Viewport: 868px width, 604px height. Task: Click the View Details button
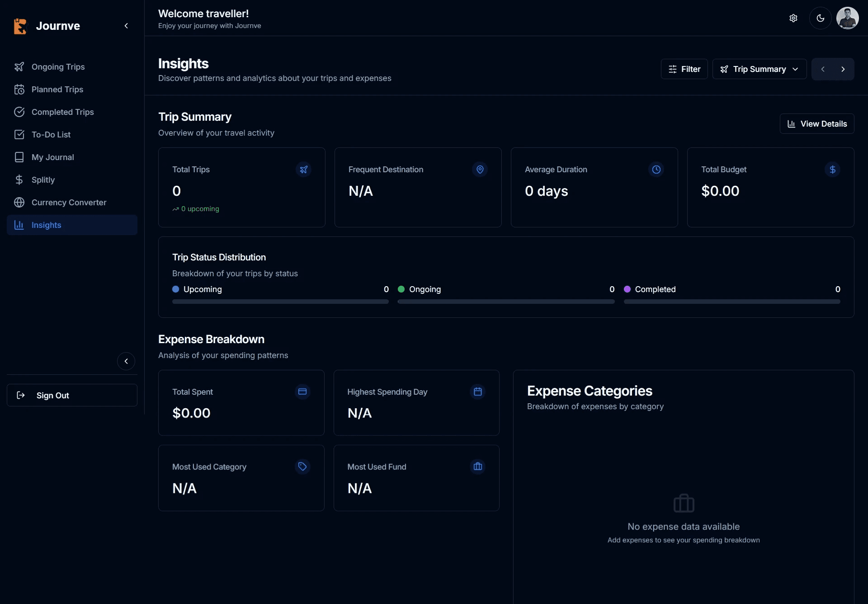point(817,124)
